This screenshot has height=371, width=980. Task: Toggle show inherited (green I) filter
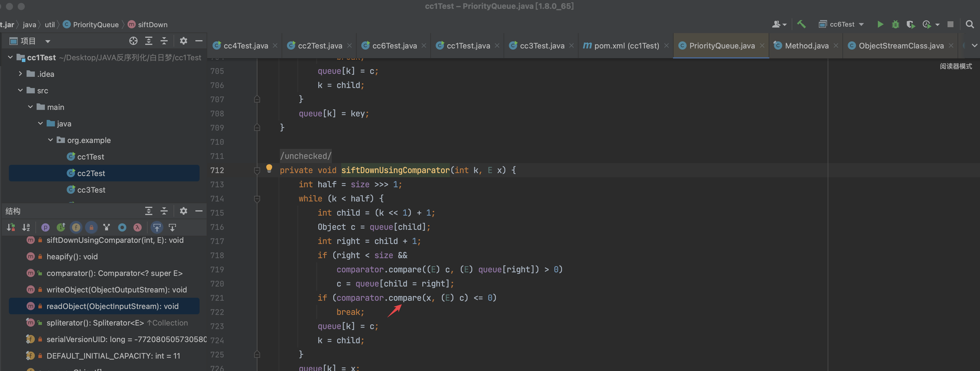click(x=61, y=227)
